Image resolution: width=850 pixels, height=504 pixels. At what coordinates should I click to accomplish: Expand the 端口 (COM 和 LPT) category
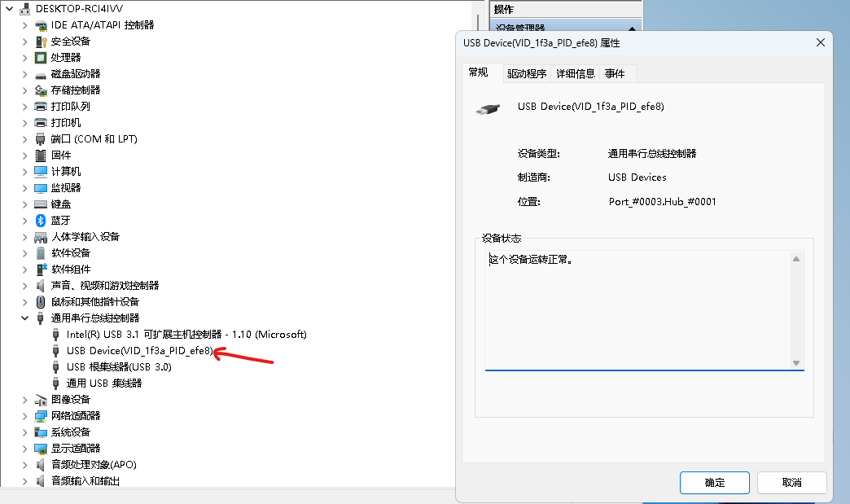click(24, 139)
